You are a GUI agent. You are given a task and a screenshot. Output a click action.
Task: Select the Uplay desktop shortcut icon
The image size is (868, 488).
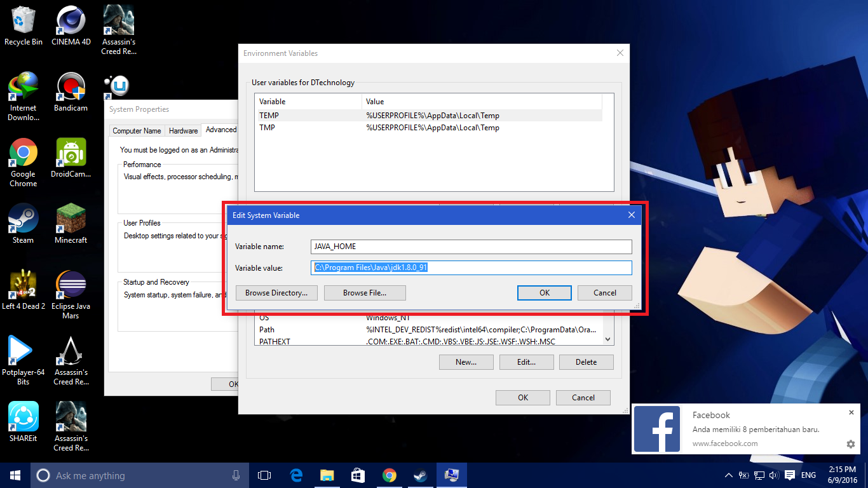coord(118,87)
